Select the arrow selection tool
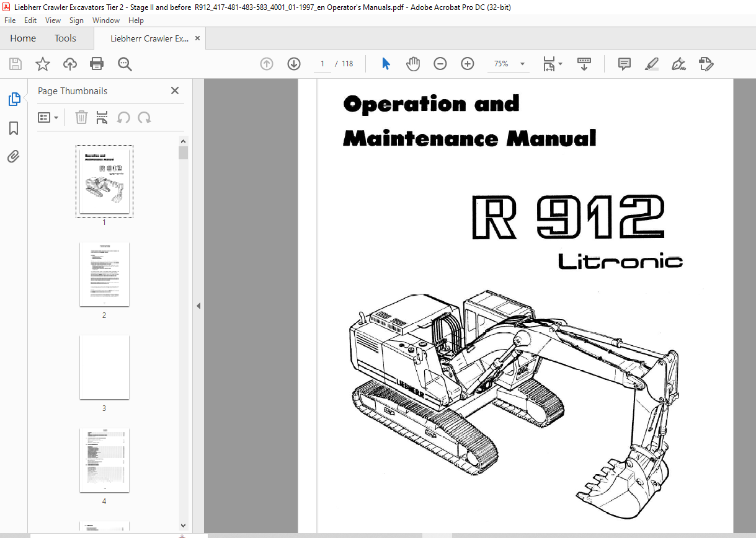The image size is (756, 538). tap(386, 64)
